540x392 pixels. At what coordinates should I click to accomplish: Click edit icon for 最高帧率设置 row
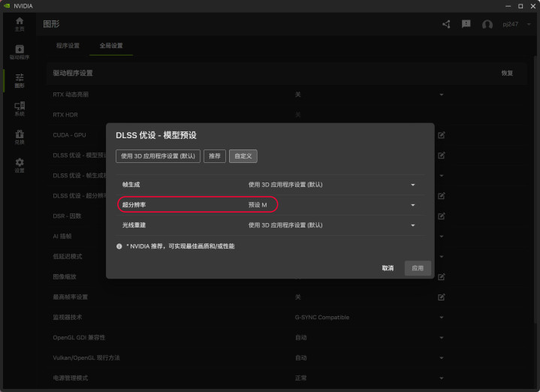pyautogui.click(x=441, y=297)
